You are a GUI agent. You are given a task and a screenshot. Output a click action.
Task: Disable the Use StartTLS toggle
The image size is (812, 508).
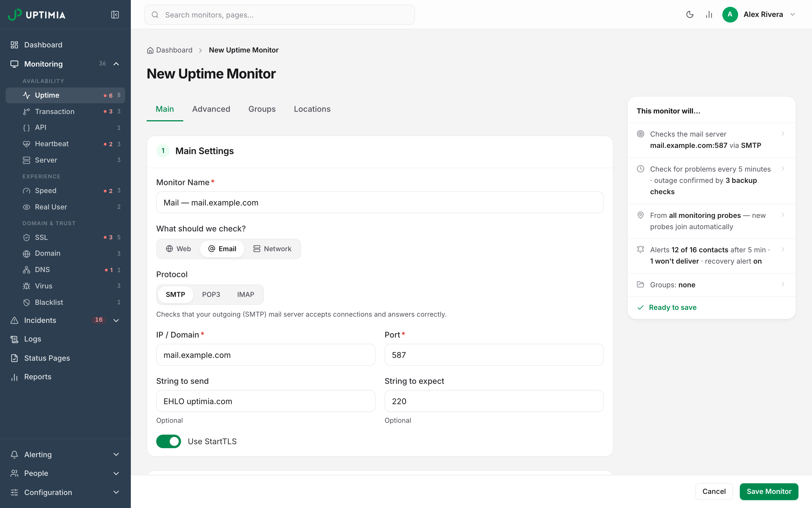[x=168, y=441]
